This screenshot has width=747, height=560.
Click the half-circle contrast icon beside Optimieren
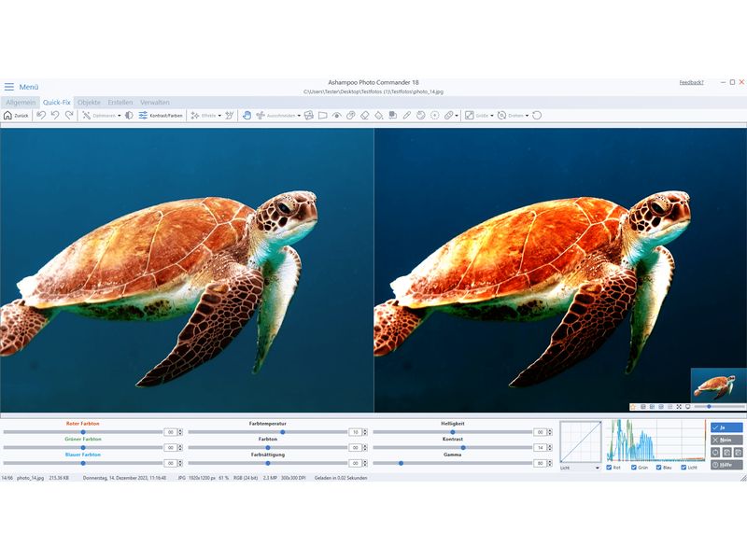click(x=129, y=115)
